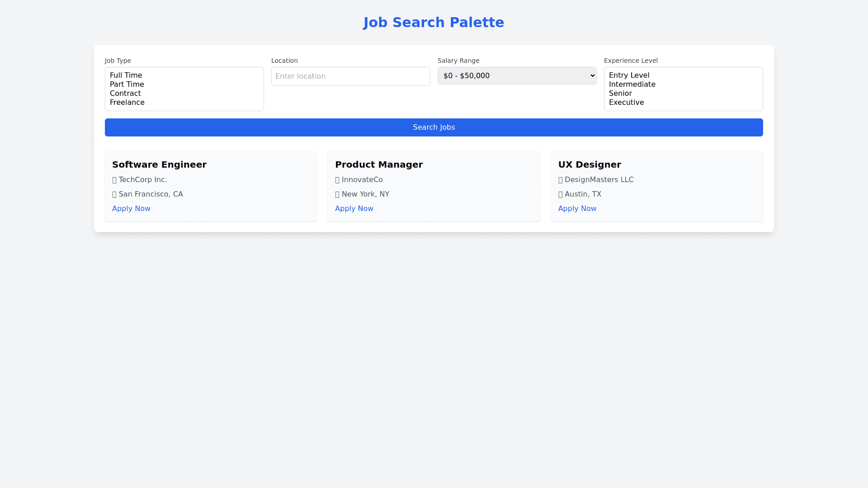
Task: Choose Part Time job type option
Action: (x=127, y=84)
